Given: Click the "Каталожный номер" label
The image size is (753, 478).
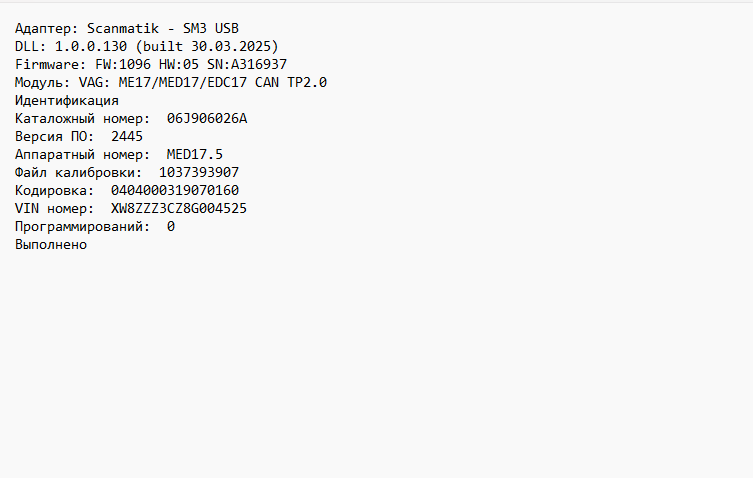Looking at the screenshot, I should [82, 118].
